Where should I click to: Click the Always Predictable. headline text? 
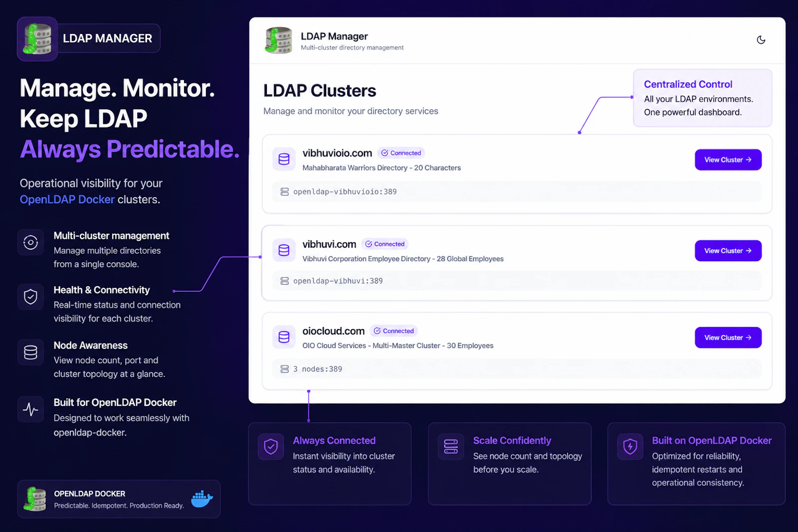(130, 149)
